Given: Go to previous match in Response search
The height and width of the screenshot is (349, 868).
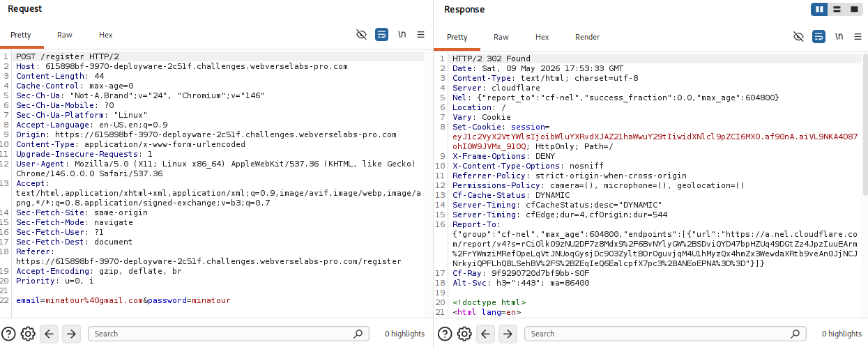Looking at the screenshot, I should (x=485, y=334).
